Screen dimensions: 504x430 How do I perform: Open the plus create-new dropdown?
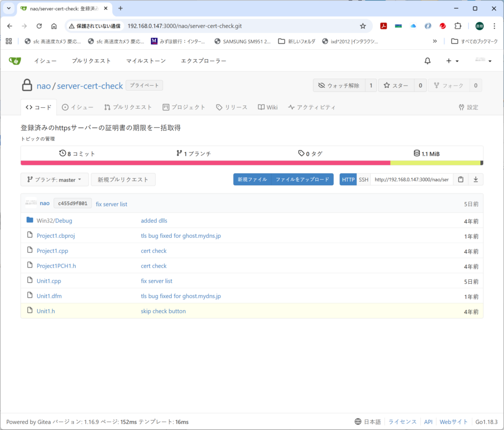pos(452,61)
